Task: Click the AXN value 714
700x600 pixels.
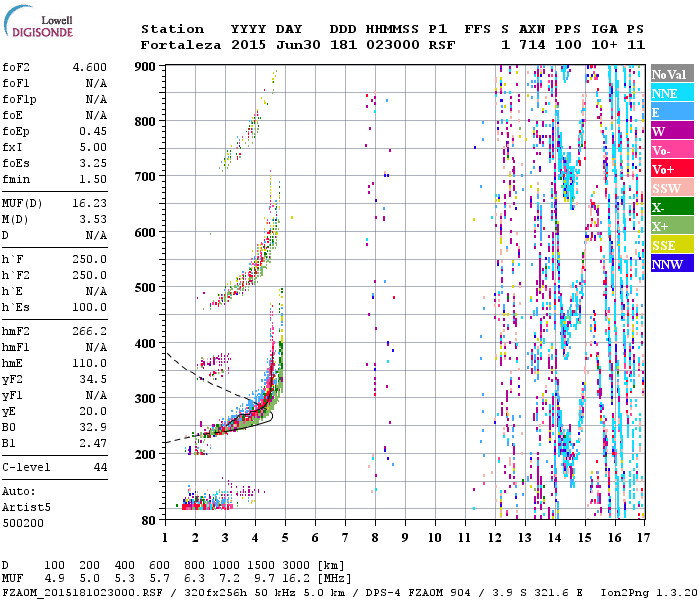Action: 532,45
